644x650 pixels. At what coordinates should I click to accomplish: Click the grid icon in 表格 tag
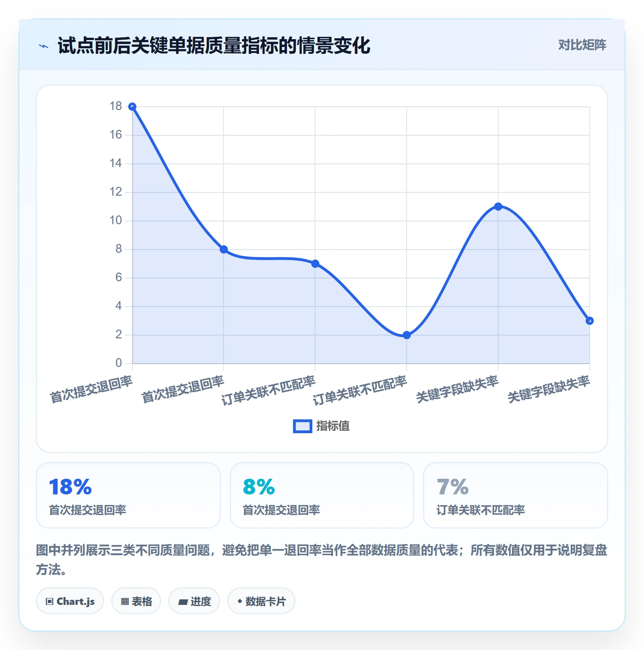pos(125,602)
